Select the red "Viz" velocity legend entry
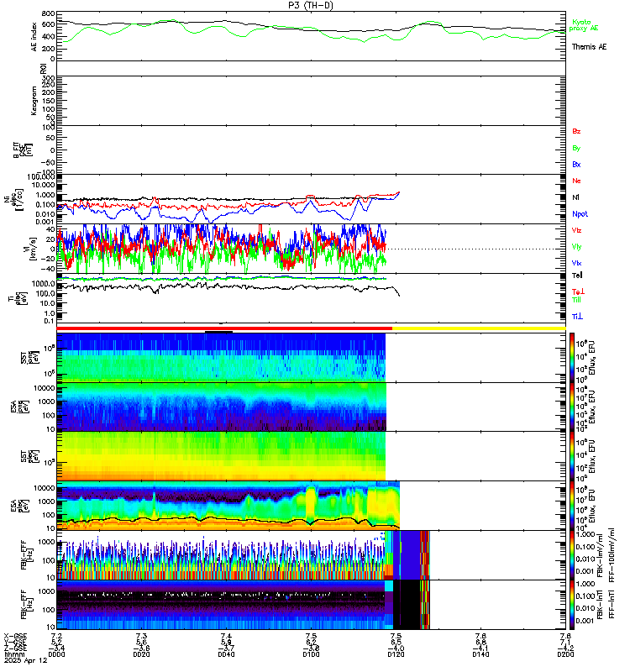 [576, 230]
